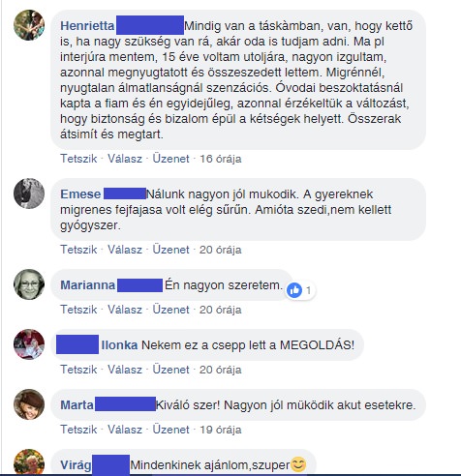This screenshot has width=461, height=476.
Task: Open the 16 órája timestamp link
Action: tap(221, 159)
